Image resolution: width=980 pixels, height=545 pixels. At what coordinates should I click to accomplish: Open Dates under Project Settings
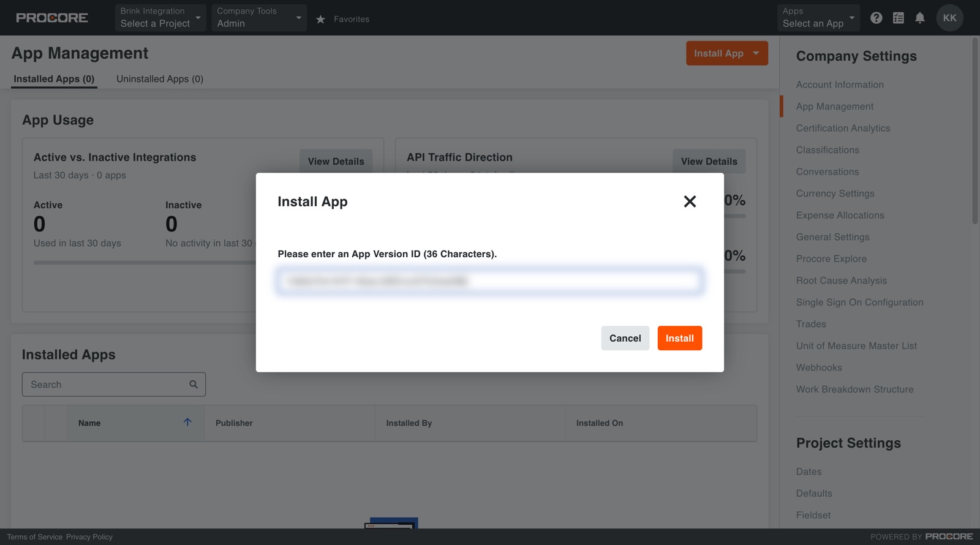coord(809,472)
